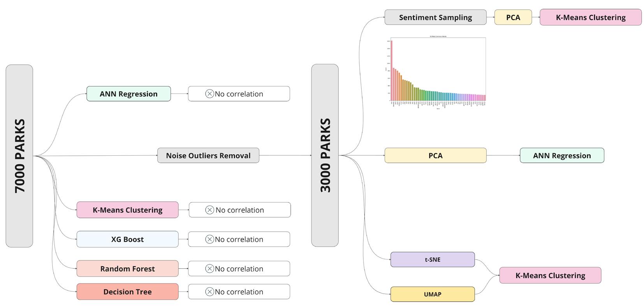The height and width of the screenshot is (308, 644).
Task: Select the 7000 PARKS block
Action: pyautogui.click(x=19, y=156)
